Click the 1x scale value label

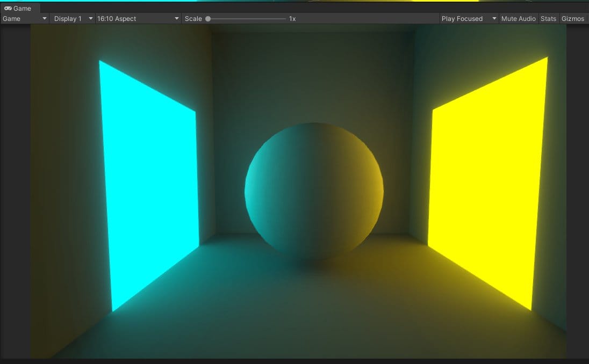(x=291, y=18)
